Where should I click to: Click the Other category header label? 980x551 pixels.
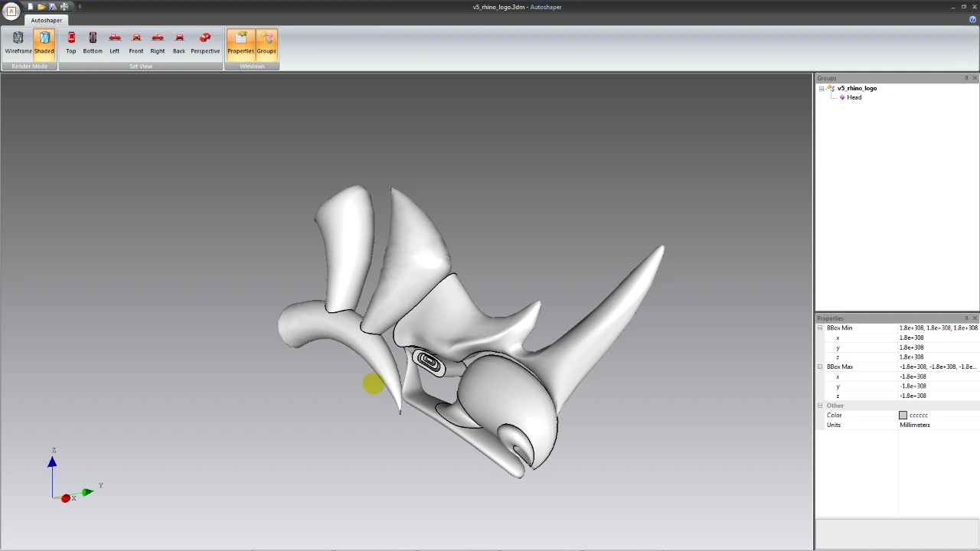click(835, 406)
